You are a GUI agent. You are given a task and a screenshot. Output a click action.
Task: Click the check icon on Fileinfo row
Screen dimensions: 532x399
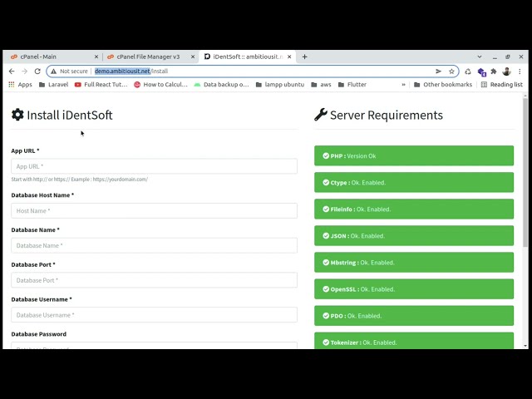coord(326,209)
